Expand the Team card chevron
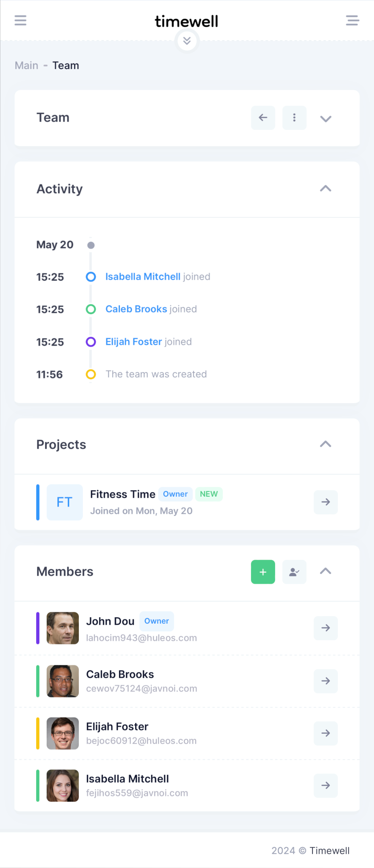Screen dimensions: 374x868 coord(326,119)
